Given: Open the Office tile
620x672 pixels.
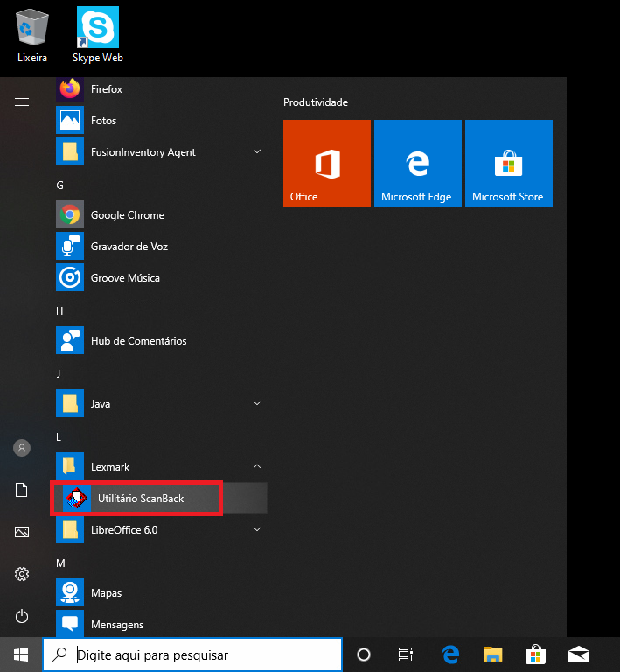Looking at the screenshot, I should [327, 164].
